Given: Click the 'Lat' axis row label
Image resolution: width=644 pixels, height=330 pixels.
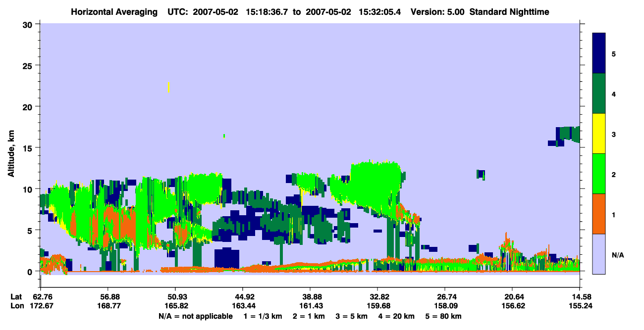Looking at the screenshot, I should (17, 296).
